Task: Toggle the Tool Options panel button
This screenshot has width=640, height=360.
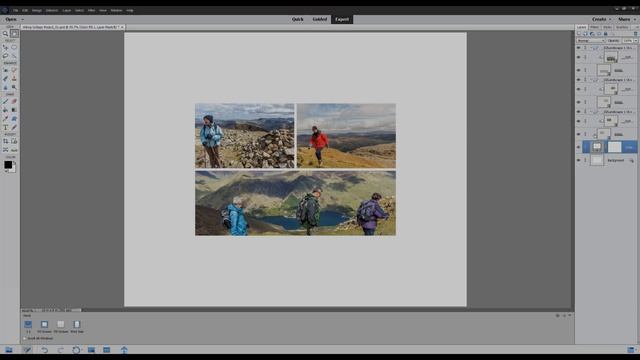Action: click(27, 350)
